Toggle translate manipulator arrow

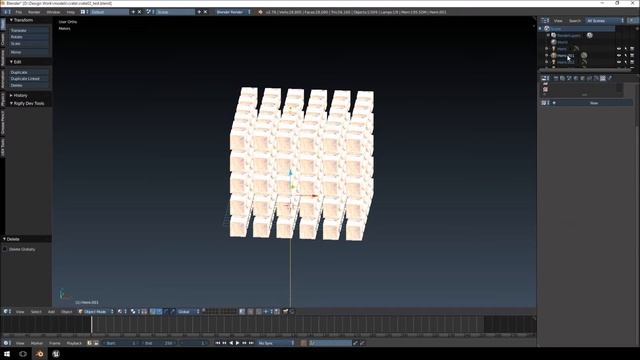(159, 311)
